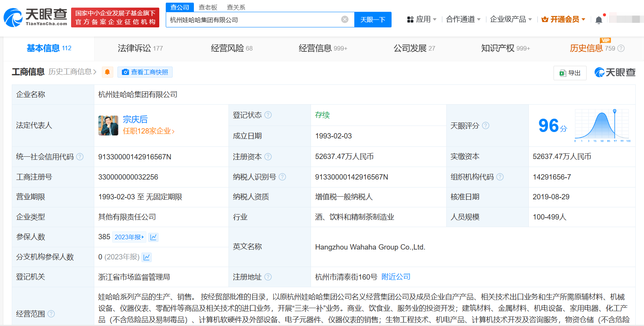Image resolution: width=644 pixels, height=326 pixels.
Task: Clear the search box with the X icon
Action: (345, 19)
